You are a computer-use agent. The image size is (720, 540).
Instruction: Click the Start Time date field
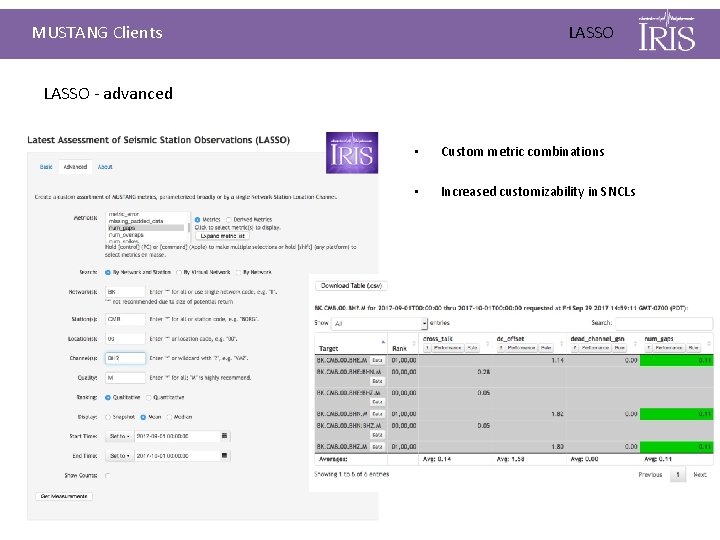click(x=176, y=436)
